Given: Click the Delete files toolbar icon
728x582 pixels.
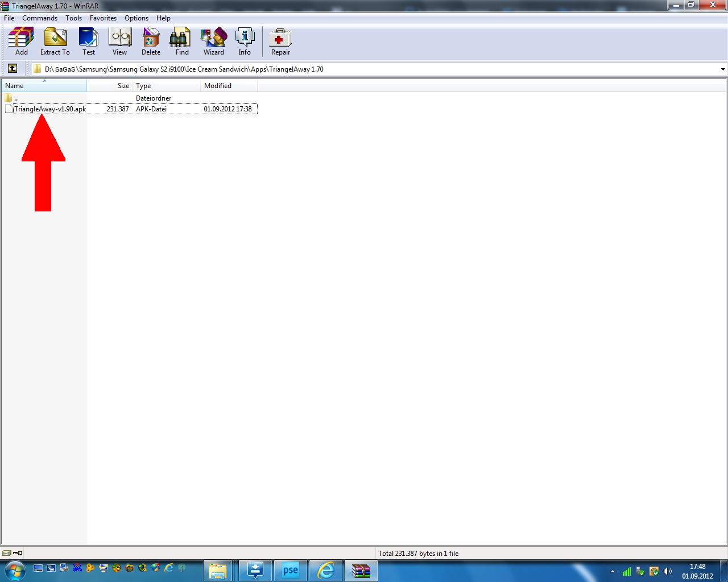Looking at the screenshot, I should [x=151, y=41].
